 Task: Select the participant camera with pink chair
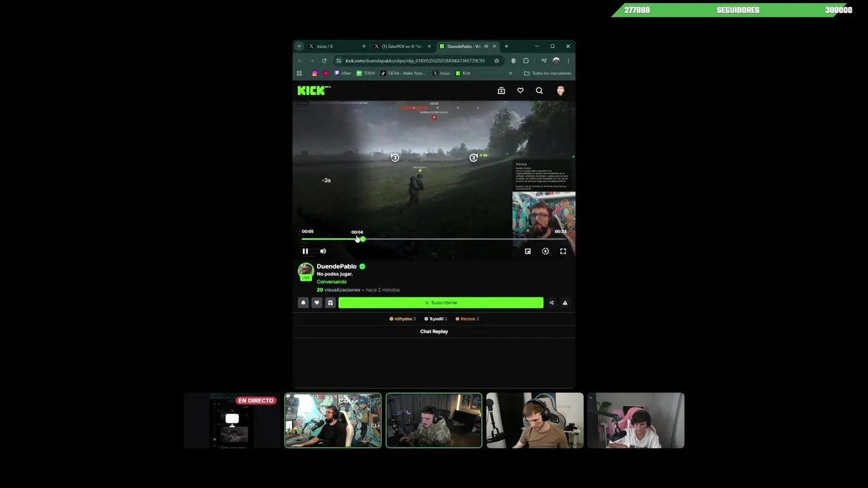[636, 421]
